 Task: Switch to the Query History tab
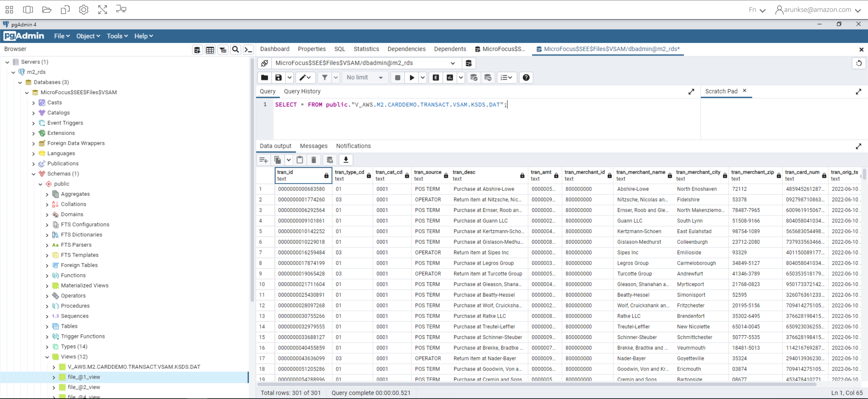click(x=302, y=91)
